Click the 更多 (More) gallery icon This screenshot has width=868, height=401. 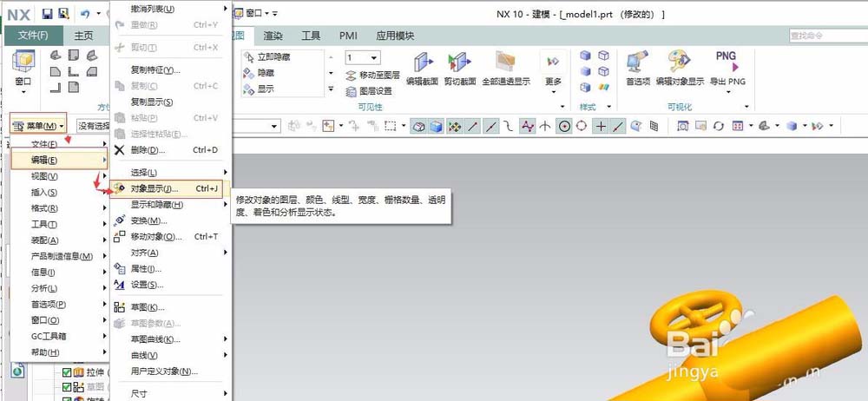(553, 61)
